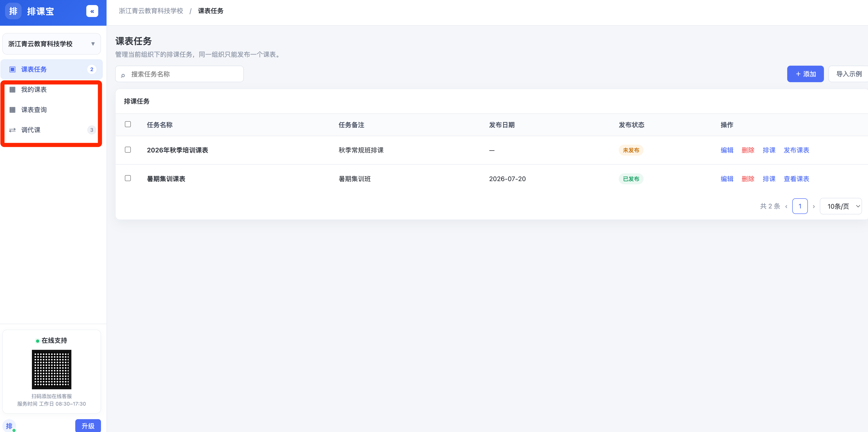
Task: Open 课表任务 in the sidebar menu
Action: coord(52,69)
